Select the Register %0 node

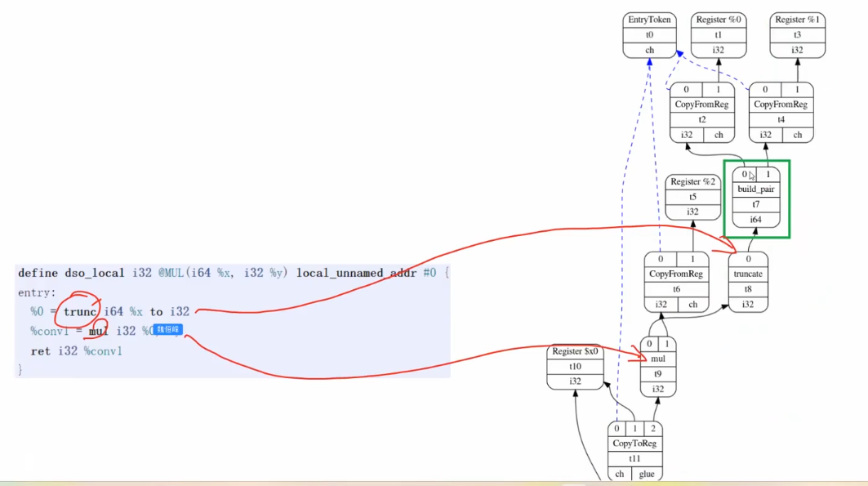pyautogui.click(x=717, y=35)
